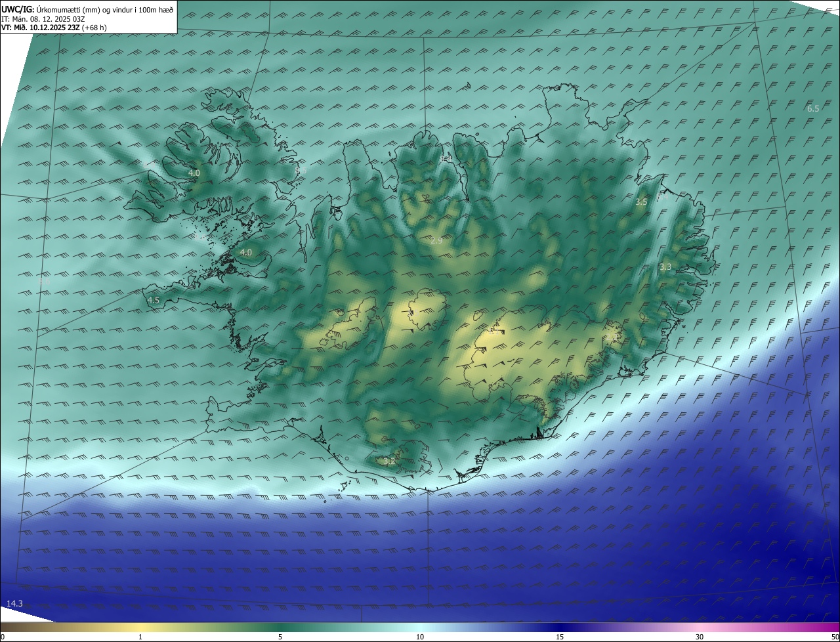Click the valid time "VT: Mið. 10.12.2025 23Z"
Image resolution: width=840 pixels, height=642 pixels.
(41, 28)
